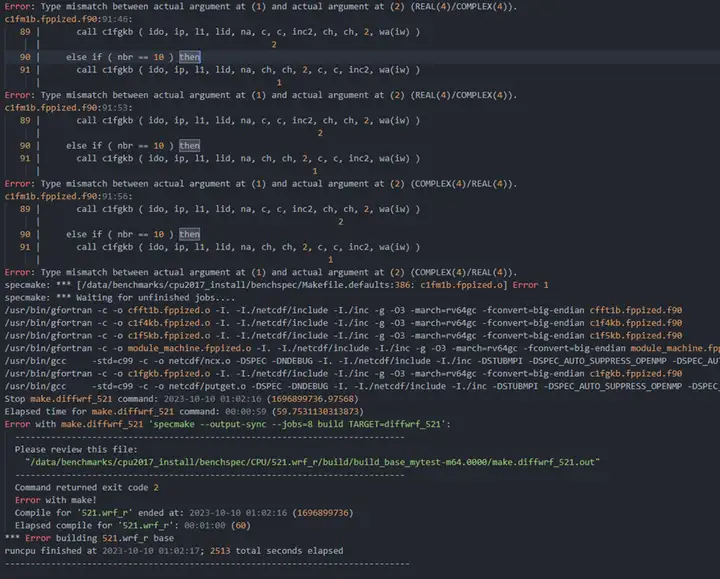Click the location text 'c1fm1b.fppized.f90:91:53:'
The height and width of the screenshot is (579, 720).
click(x=68, y=107)
